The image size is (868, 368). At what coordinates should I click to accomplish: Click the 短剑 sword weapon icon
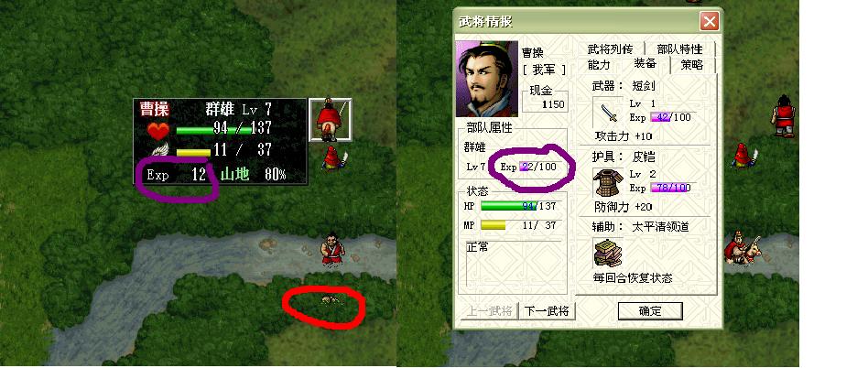click(608, 113)
